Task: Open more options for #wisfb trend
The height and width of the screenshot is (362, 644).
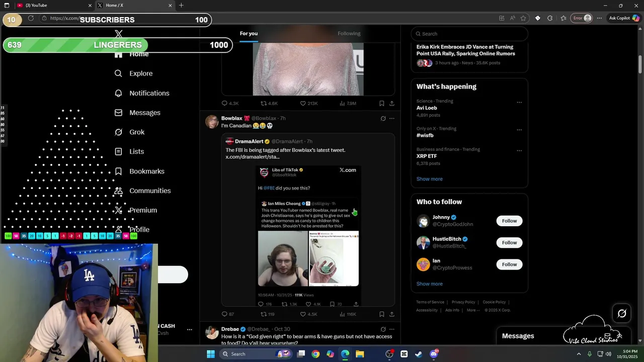Action: coord(519,130)
